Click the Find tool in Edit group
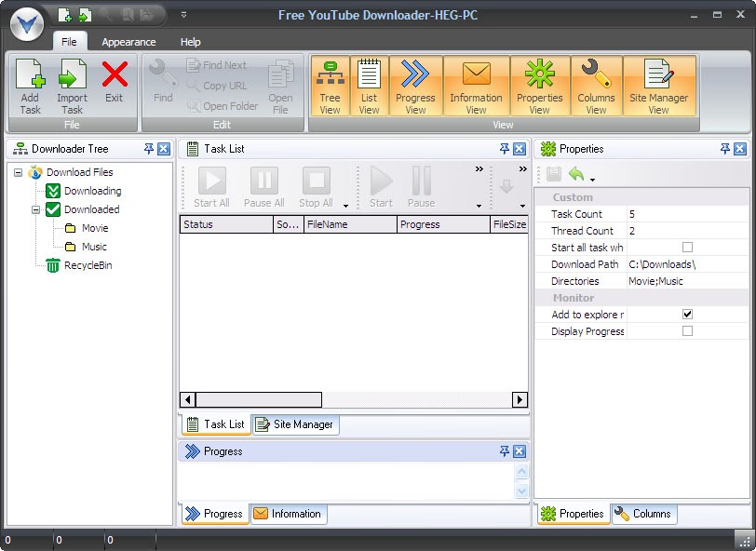Viewport: 756px width, 551px height. tap(163, 81)
